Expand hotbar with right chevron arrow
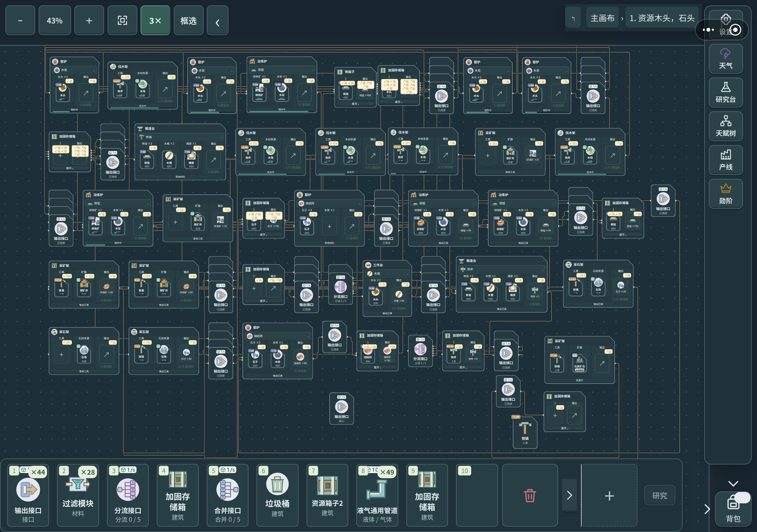The image size is (757, 532). [x=569, y=495]
